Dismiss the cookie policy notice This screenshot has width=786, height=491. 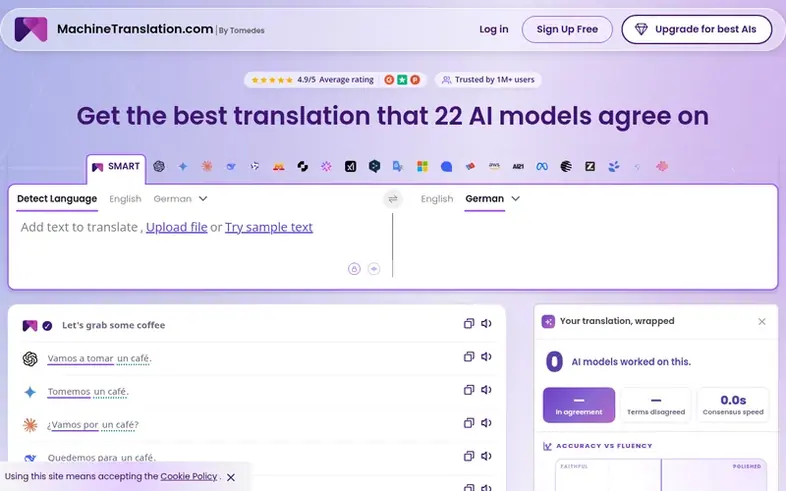pos(231,477)
